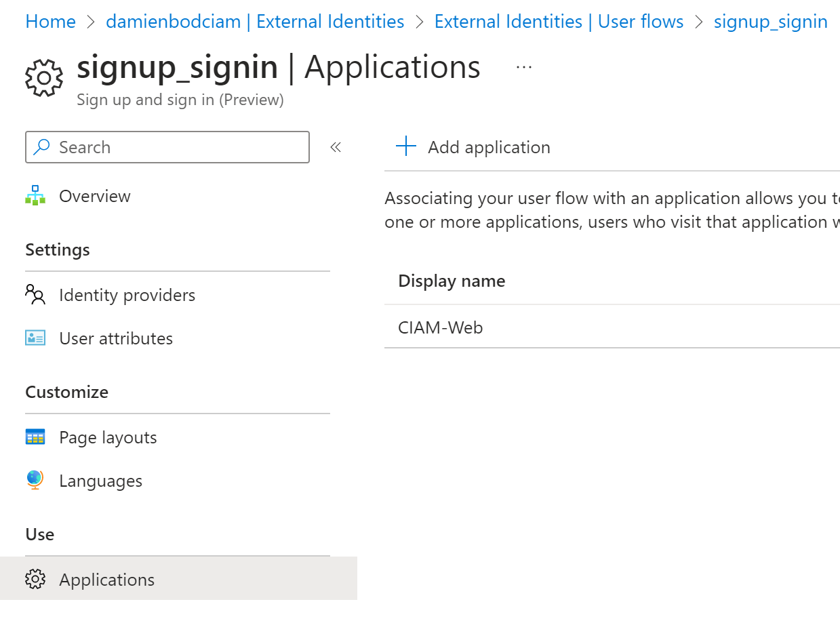Click the magnifier icon in the search box
The width and height of the screenshot is (840, 623).
point(42,147)
